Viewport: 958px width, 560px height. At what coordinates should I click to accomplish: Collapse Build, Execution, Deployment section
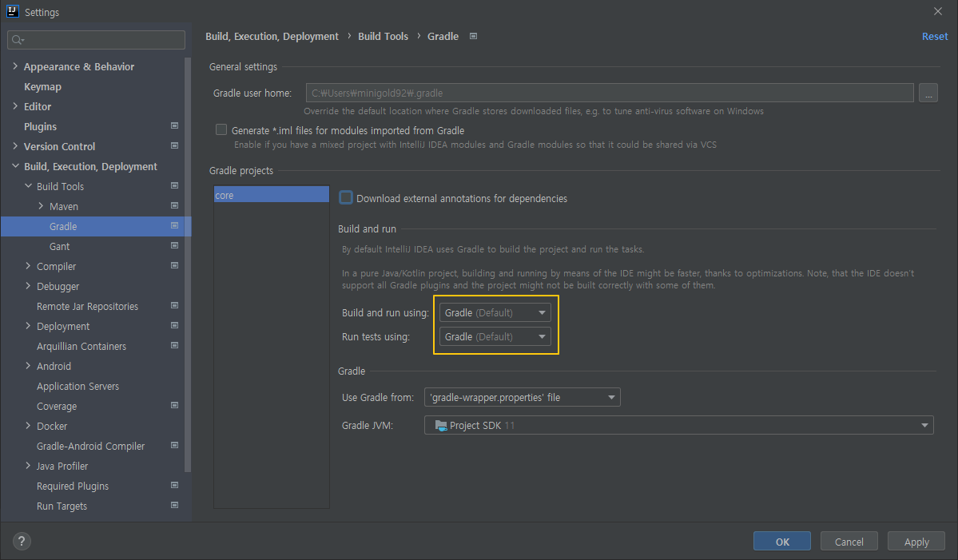pos(15,166)
